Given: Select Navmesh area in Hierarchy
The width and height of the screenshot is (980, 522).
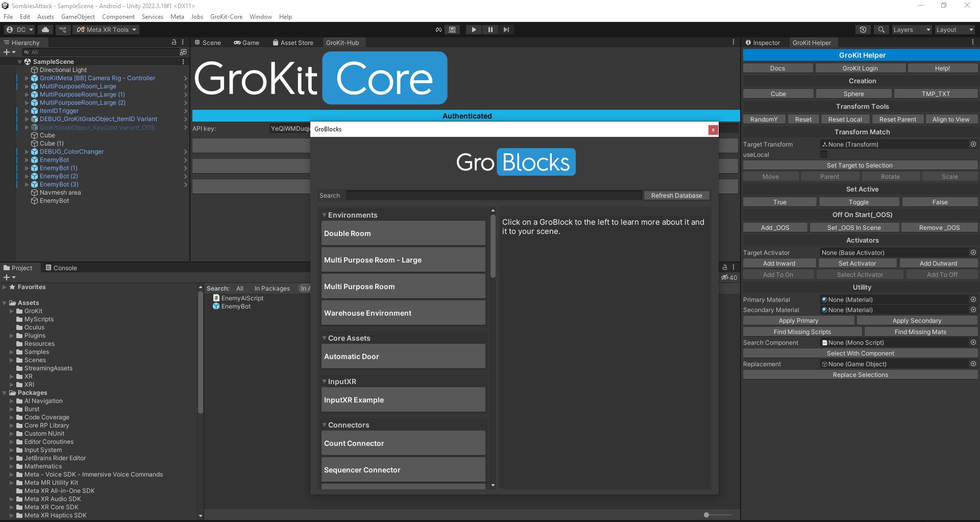Looking at the screenshot, I should point(60,193).
